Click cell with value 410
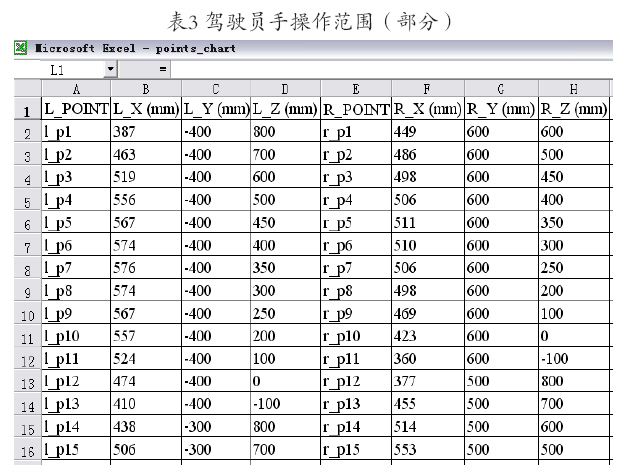The width and height of the screenshot is (628, 475). point(146,404)
